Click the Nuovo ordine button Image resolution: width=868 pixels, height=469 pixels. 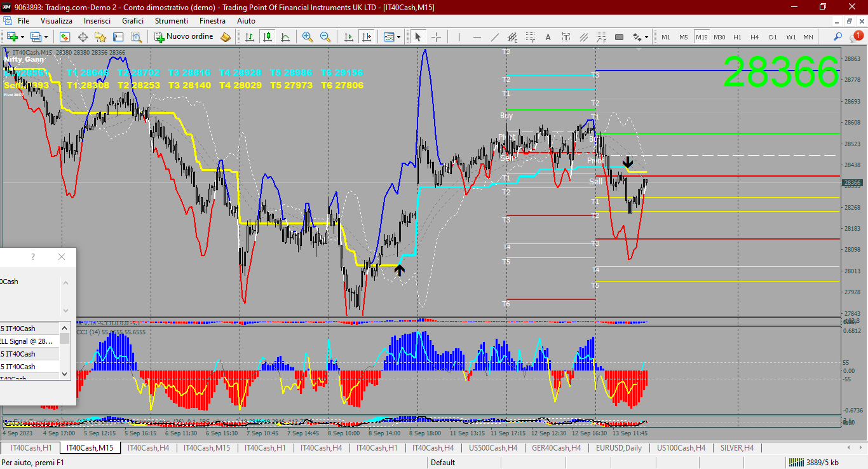[184, 37]
